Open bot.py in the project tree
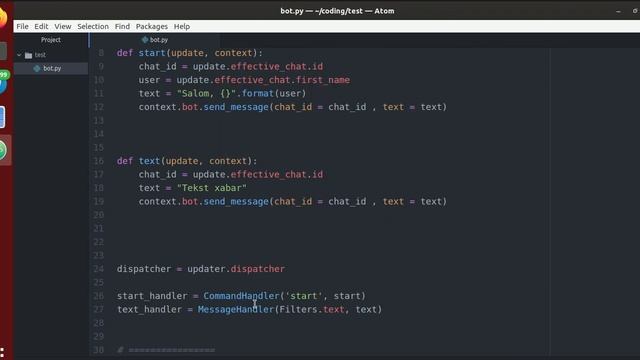Viewport: 640px width, 360px height. coord(51,68)
